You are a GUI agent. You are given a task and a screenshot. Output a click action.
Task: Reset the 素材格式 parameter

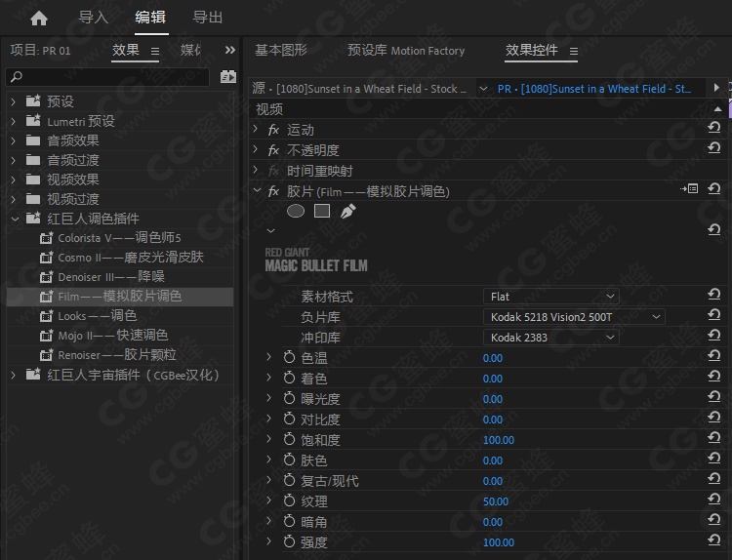713,294
